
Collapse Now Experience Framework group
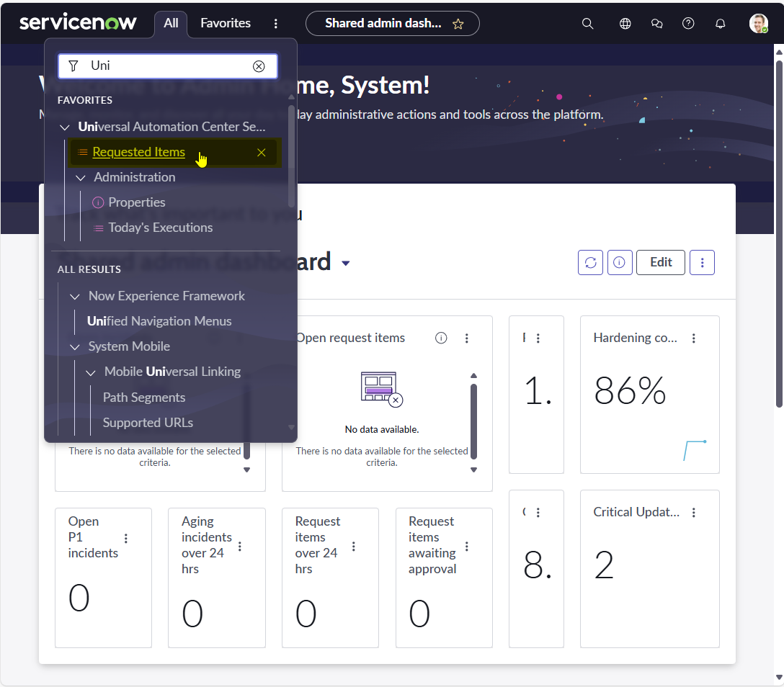pos(74,297)
